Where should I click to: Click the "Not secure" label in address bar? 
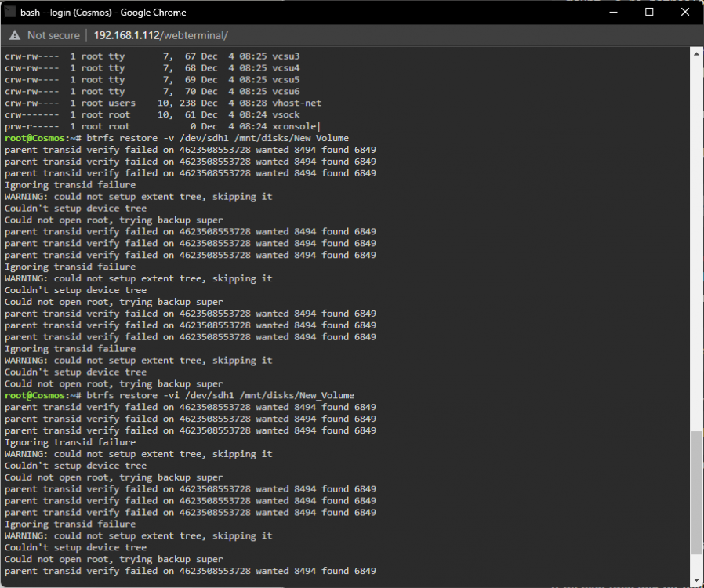tap(53, 35)
